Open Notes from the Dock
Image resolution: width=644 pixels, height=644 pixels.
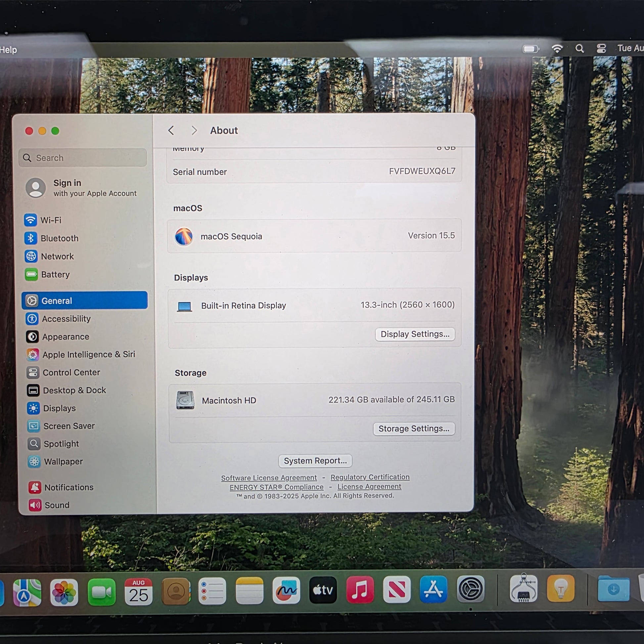tap(249, 591)
